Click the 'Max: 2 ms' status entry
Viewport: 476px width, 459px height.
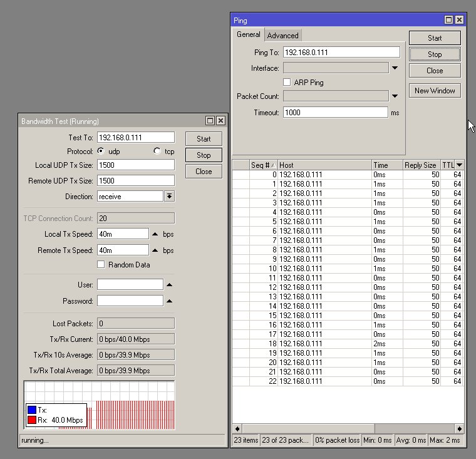pyautogui.click(x=446, y=440)
